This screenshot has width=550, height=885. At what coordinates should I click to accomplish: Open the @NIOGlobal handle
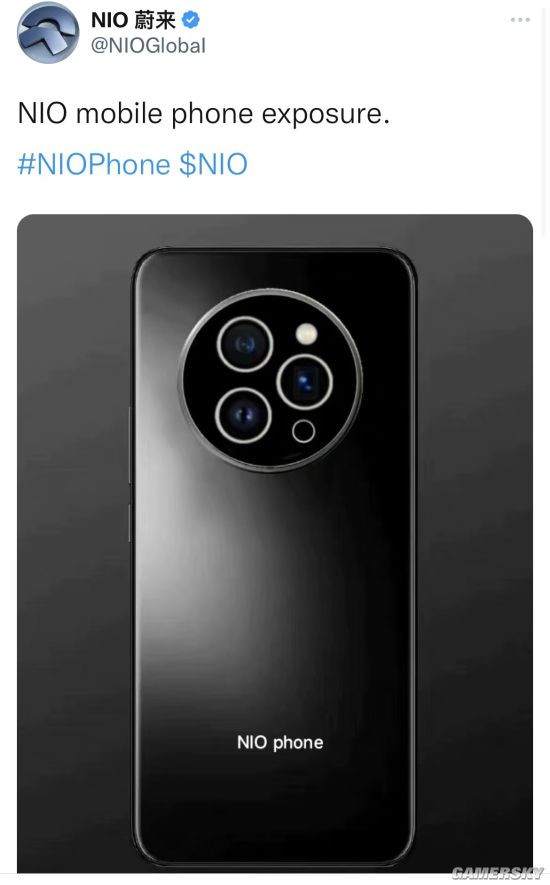[149, 46]
